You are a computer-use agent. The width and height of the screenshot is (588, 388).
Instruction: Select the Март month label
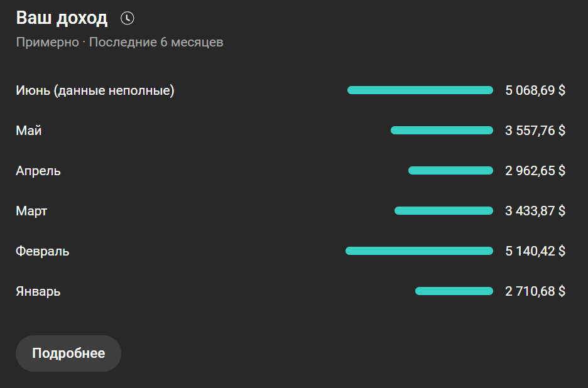tap(31, 211)
